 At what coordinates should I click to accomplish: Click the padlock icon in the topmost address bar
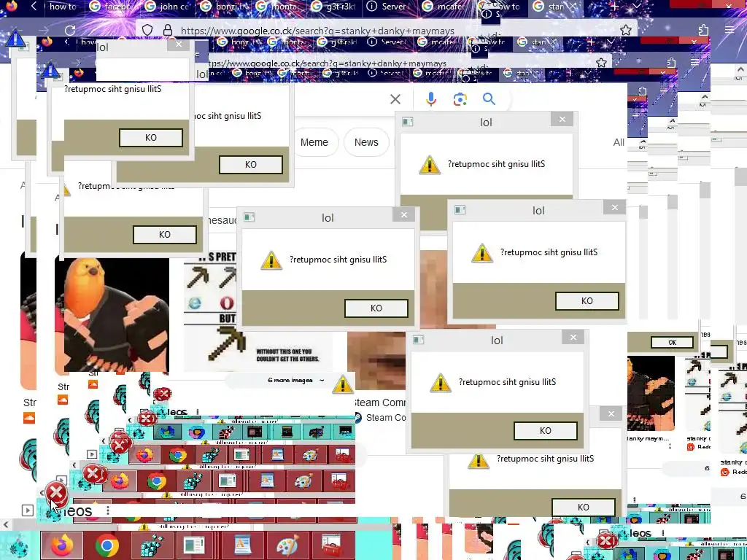click(x=168, y=30)
